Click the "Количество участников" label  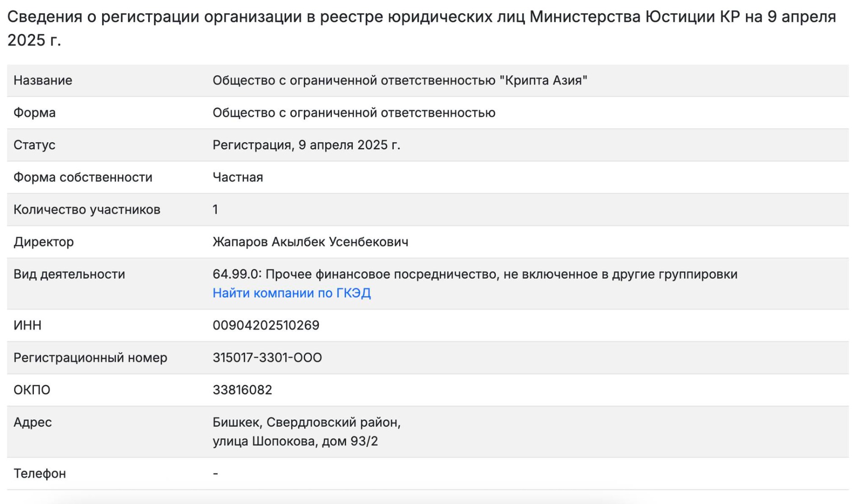click(87, 209)
